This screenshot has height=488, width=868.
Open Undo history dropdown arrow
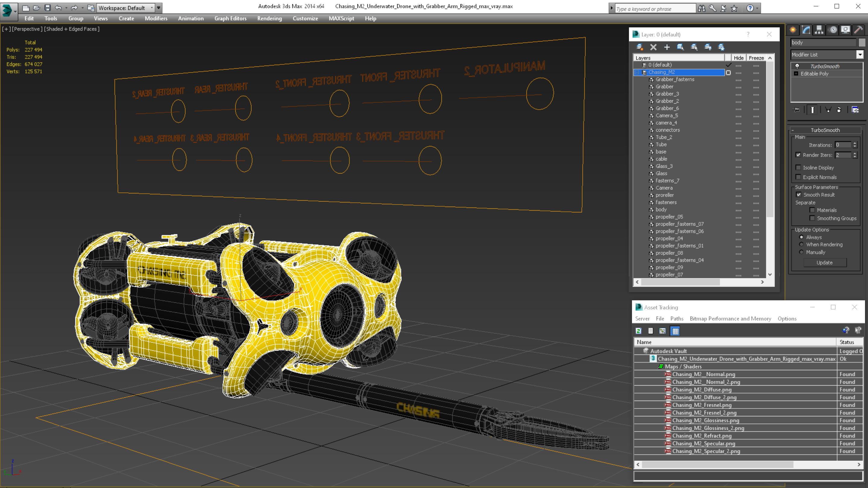(66, 8)
